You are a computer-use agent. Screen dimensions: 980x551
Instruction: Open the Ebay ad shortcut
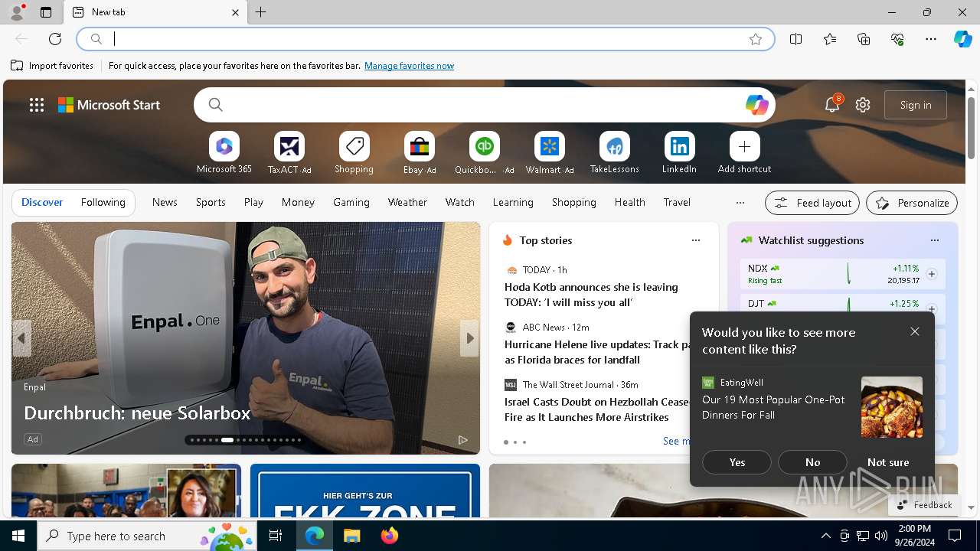click(420, 153)
